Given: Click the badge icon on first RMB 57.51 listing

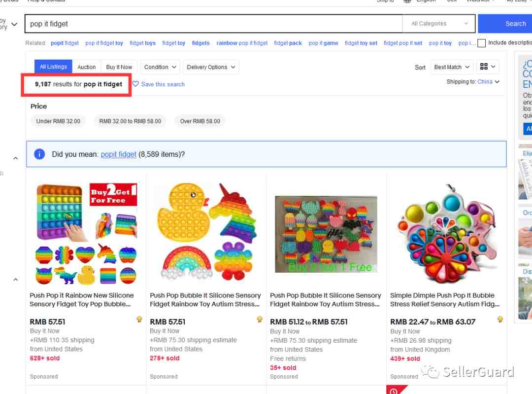Looking at the screenshot, I should [139, 319].
